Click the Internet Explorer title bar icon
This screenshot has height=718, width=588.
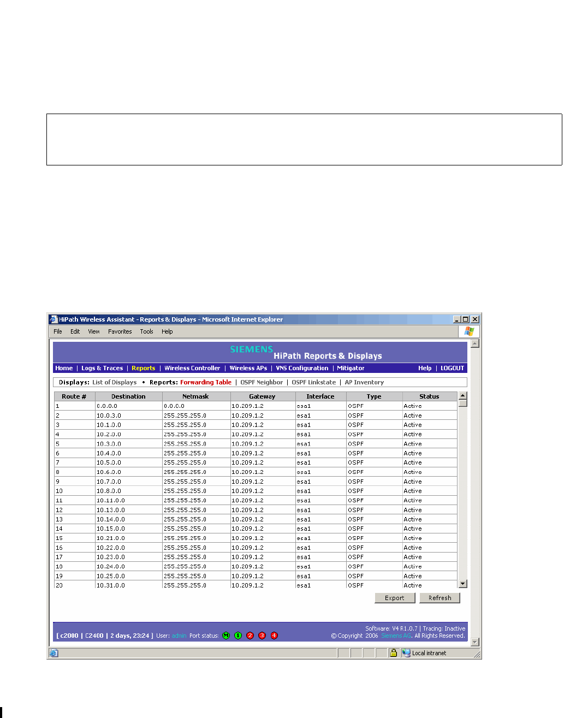pos(54,319)
